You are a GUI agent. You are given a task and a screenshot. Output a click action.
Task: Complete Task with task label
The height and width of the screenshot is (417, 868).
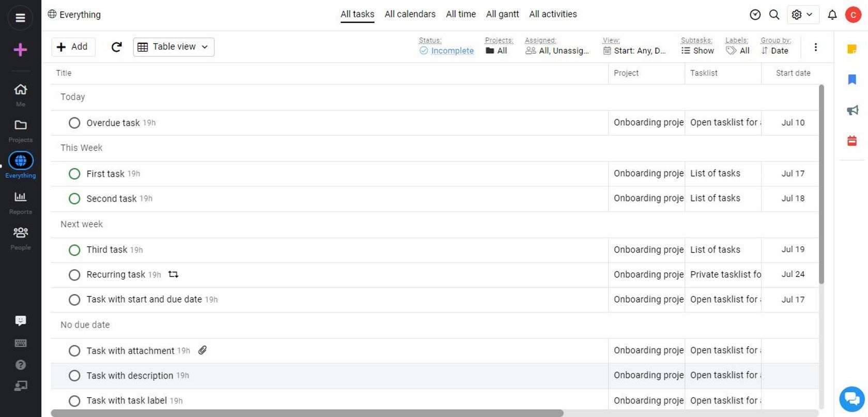click(74, 401)
